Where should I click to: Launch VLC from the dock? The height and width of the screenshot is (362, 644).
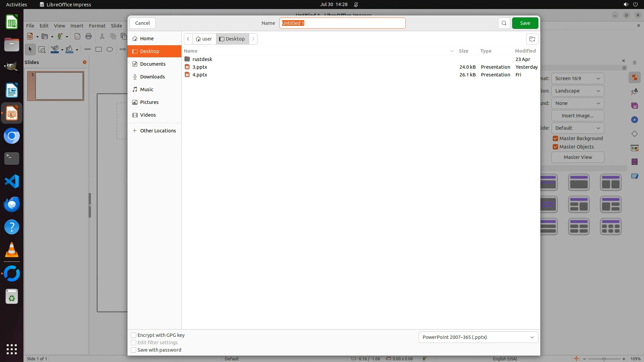click(12, 250)
